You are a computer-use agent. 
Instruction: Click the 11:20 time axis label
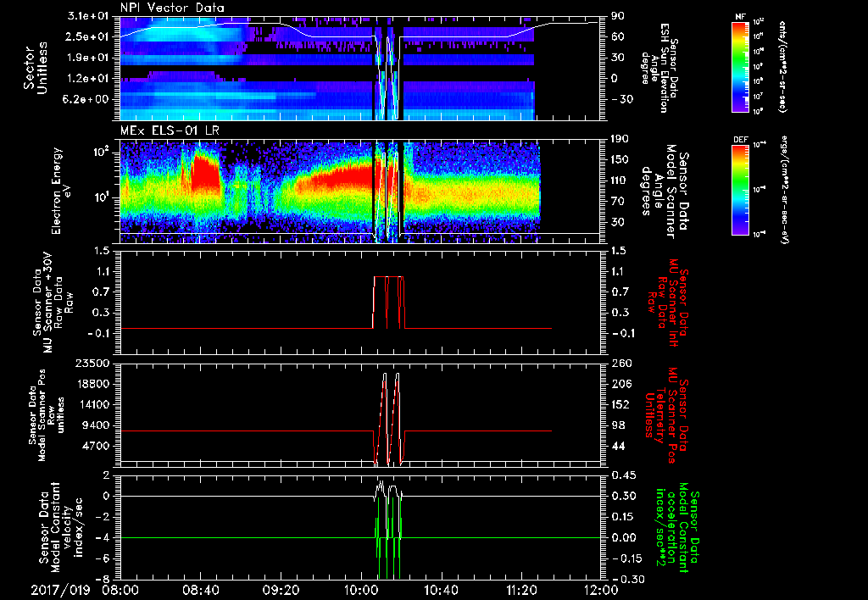pos(520,589)
